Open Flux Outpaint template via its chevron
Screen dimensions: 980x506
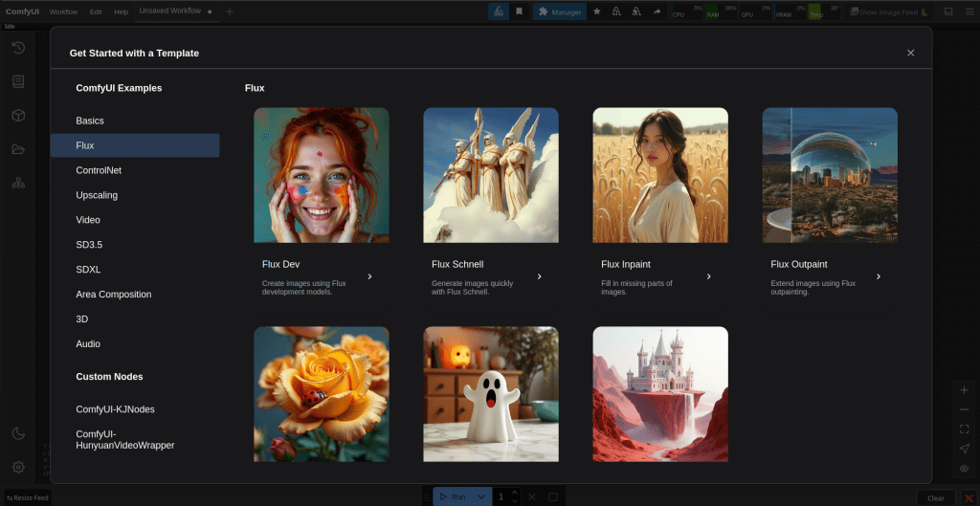point(878,276)
